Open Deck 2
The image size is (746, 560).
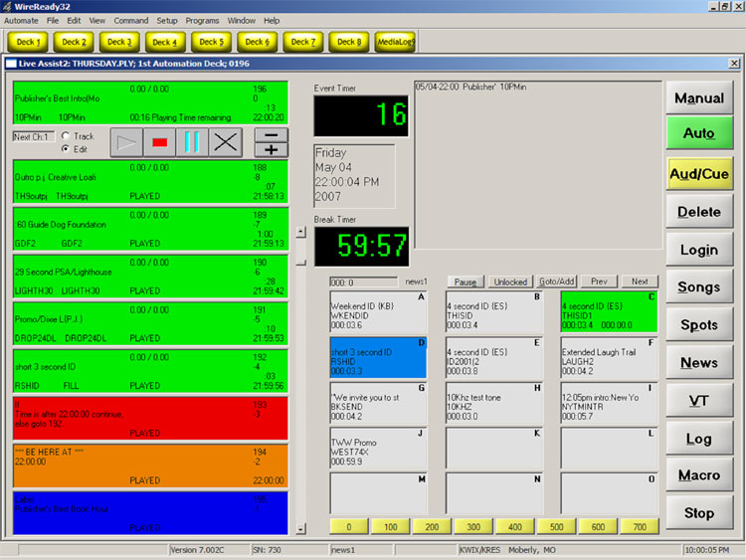(74, 42)
